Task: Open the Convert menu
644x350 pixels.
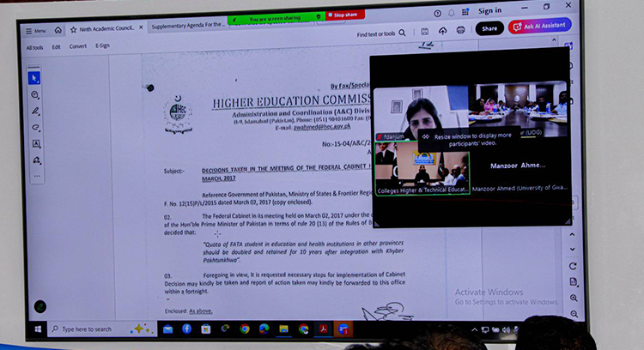Action: tap(78, 46)
